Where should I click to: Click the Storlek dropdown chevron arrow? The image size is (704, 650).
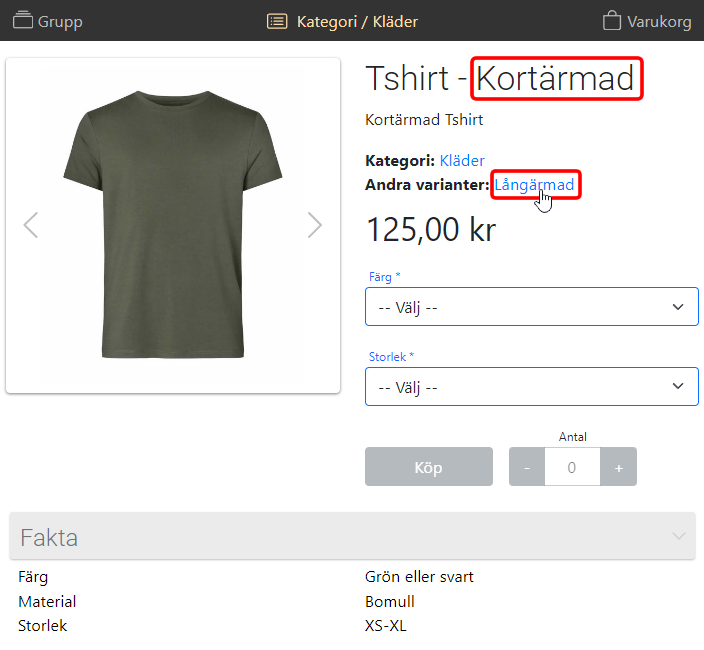678,386
